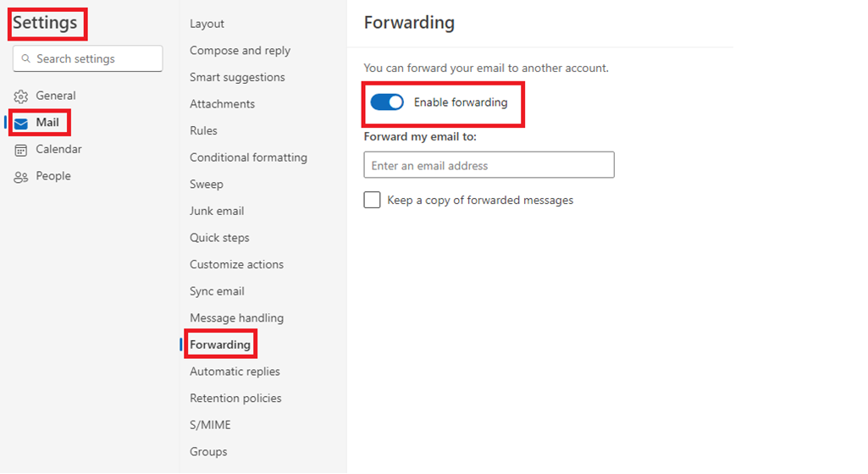This screenshot has width=868, height=474.
Task: Select Conditional formatting
Action: point(248,157)
